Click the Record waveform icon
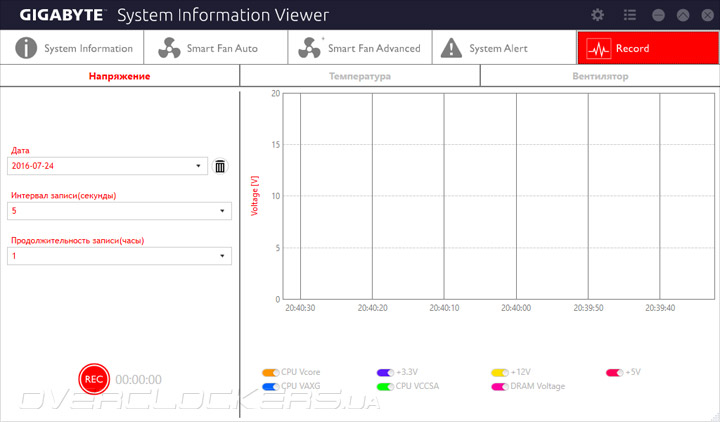 (x=599, y=48)
